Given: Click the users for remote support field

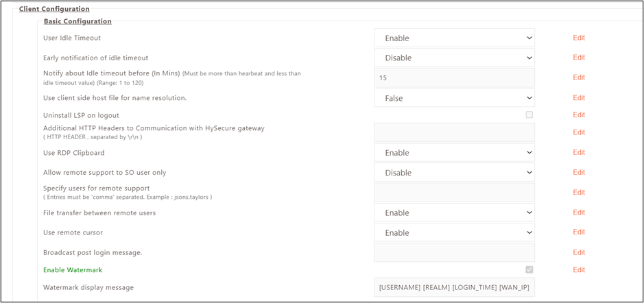Looking at the screenshot, I should pos(453,193).
